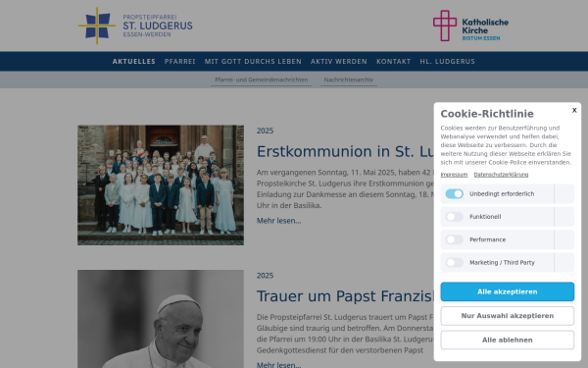The width and height of the screenshot is (588, 368).
Task: Open the Hl. Ludgerus menu
Action: (448, 61)
